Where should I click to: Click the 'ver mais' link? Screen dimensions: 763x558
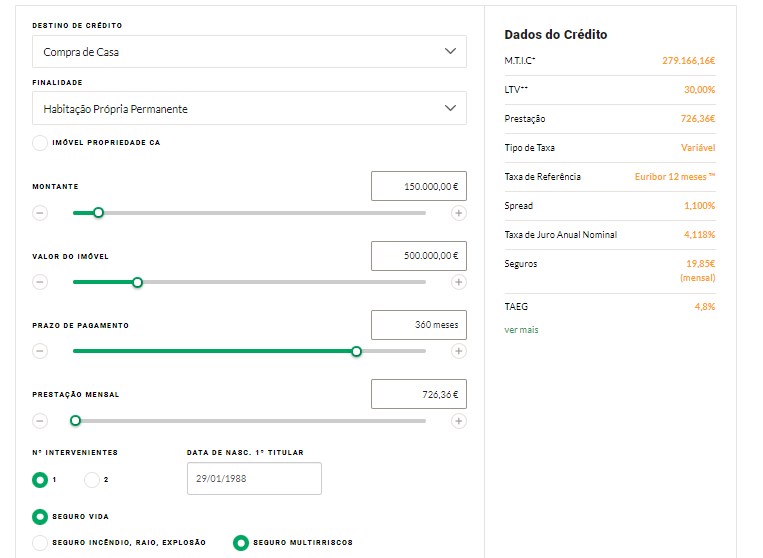click(x=521, y=330)
